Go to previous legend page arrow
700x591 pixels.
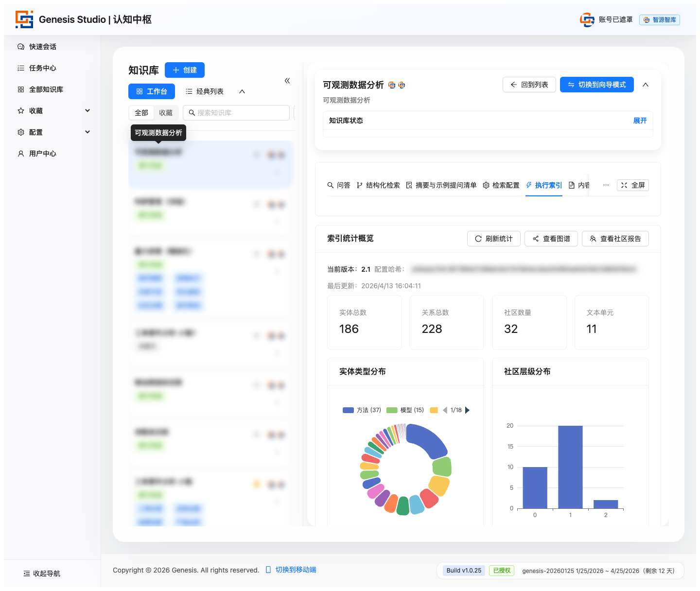click(x=445, y=410)
